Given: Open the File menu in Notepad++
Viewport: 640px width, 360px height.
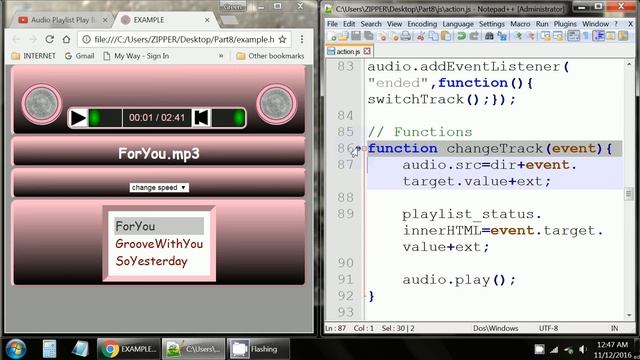Looking at the screenshot, I should coord(332,24).
